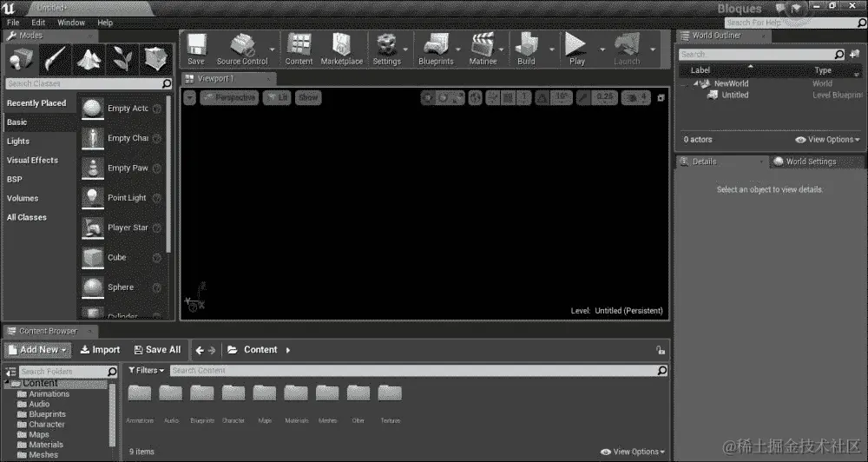This screenshot has width=868, height=462.
Task: Select the scale gizmo in the viewport toolbar
Action: (x=457, y=98)
